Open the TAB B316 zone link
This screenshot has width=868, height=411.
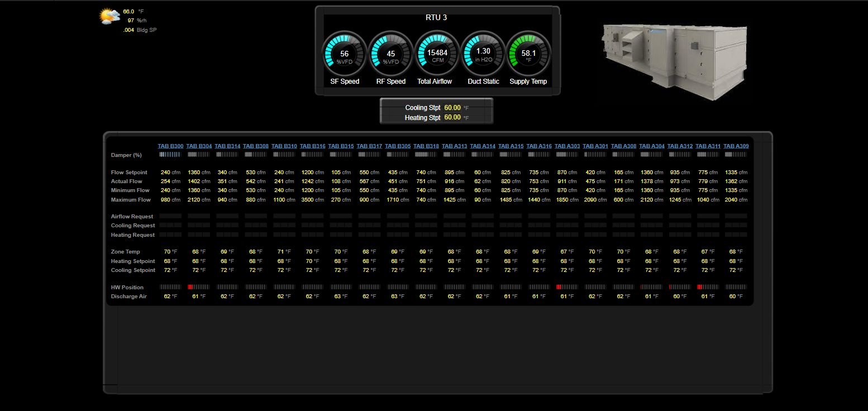[x=312, y=146]
